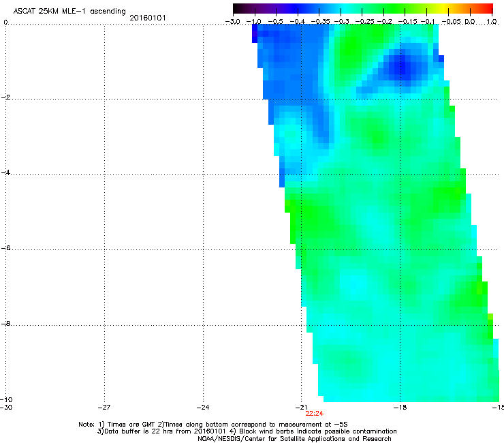This screenshot has width=504, height=443.
Task: Click the colorbar label -0.5
Action: click(x=275, y=22)
